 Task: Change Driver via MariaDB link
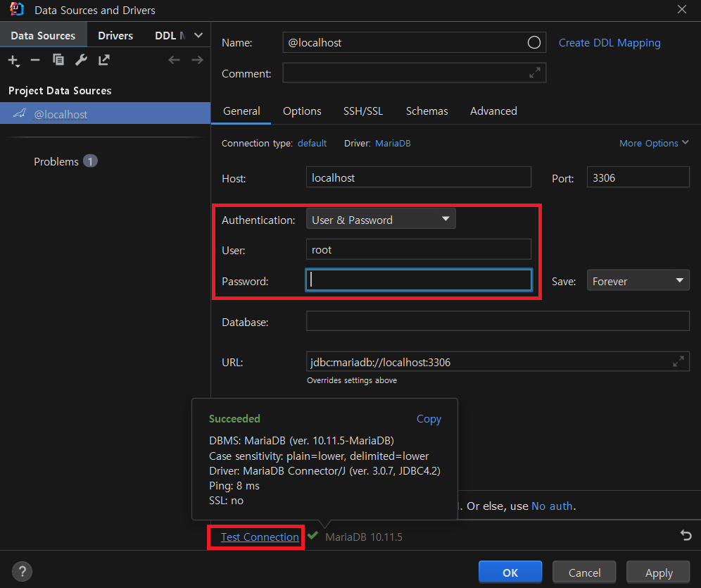pos(393,143)
